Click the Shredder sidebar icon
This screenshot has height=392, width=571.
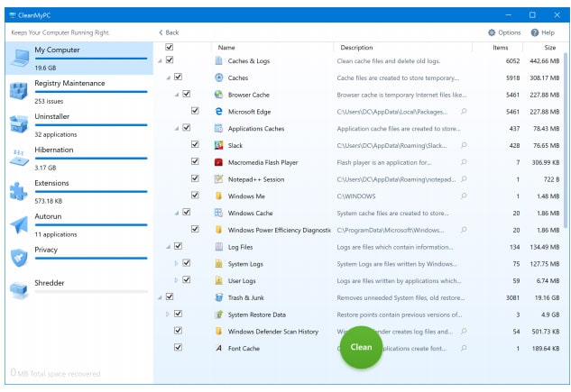pyautogui.click(x=19, y=288)
